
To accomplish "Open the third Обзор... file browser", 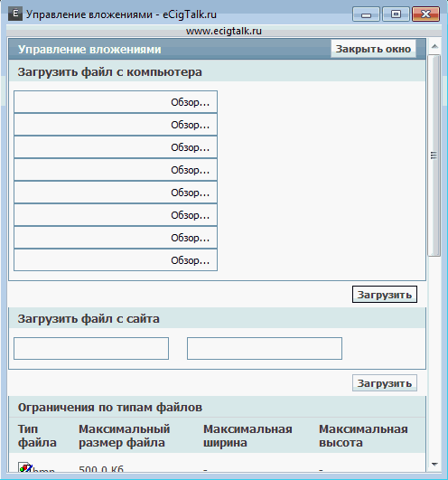I will tap(190, 147).
